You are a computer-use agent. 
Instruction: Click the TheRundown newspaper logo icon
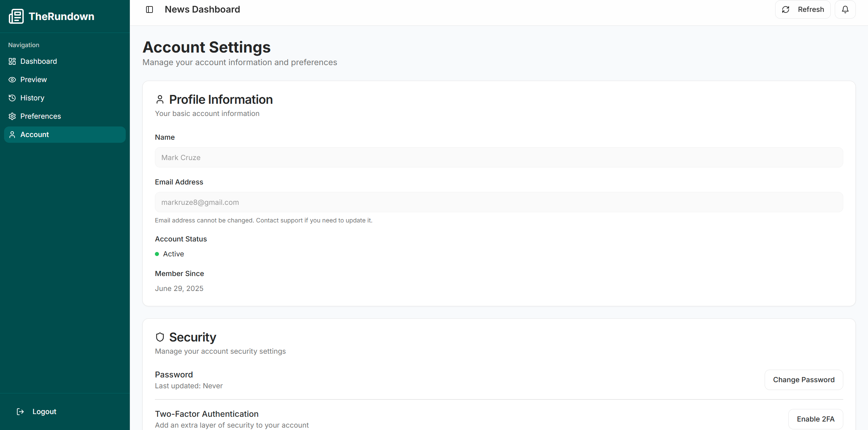pyautogui.click(x=16, y=16)
